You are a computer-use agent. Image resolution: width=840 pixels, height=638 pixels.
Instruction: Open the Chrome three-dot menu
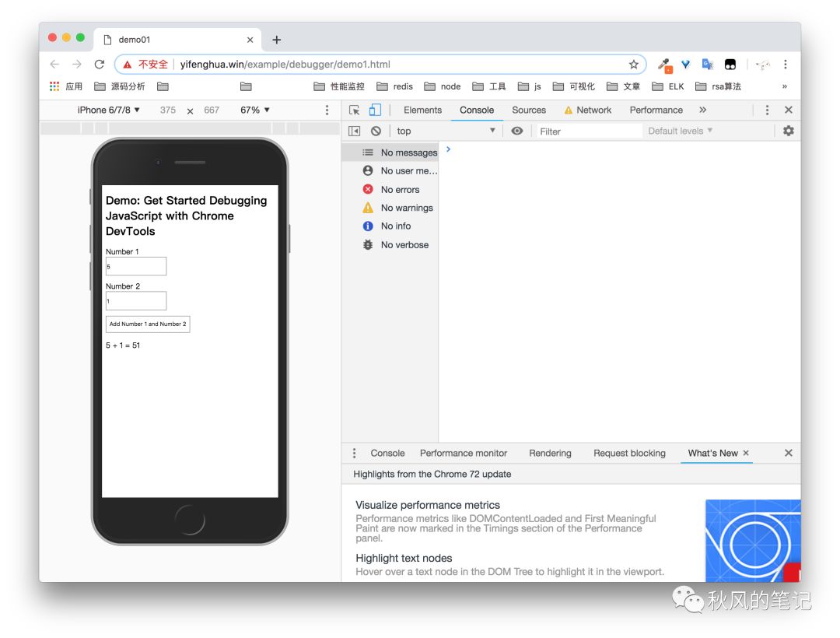coord(786,65)
